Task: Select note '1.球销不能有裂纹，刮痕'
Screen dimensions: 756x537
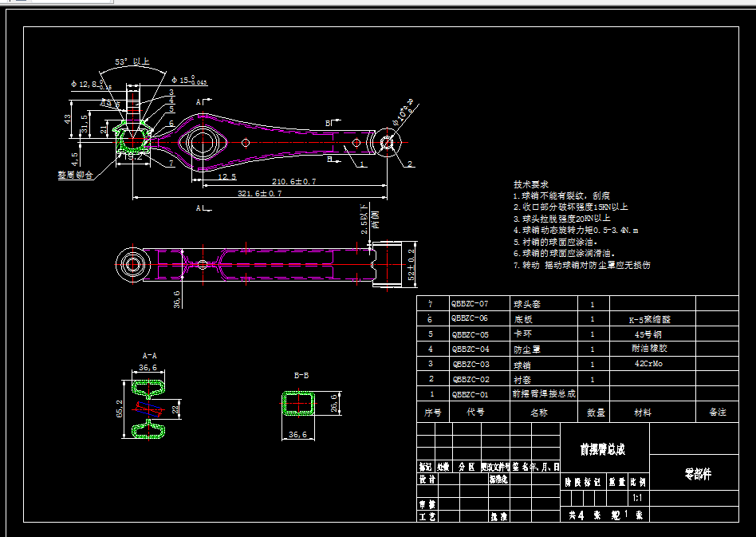Action: 561,195
